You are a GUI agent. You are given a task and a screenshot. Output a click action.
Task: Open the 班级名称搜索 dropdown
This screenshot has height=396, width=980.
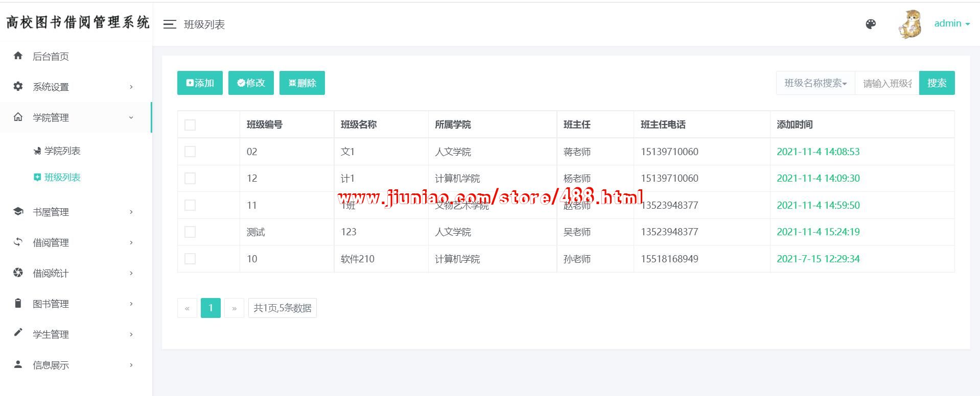point(815,83)
